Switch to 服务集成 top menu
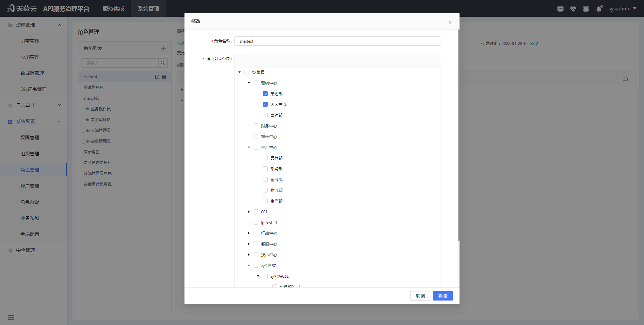The image size is (644, 325). pos(113,8)
